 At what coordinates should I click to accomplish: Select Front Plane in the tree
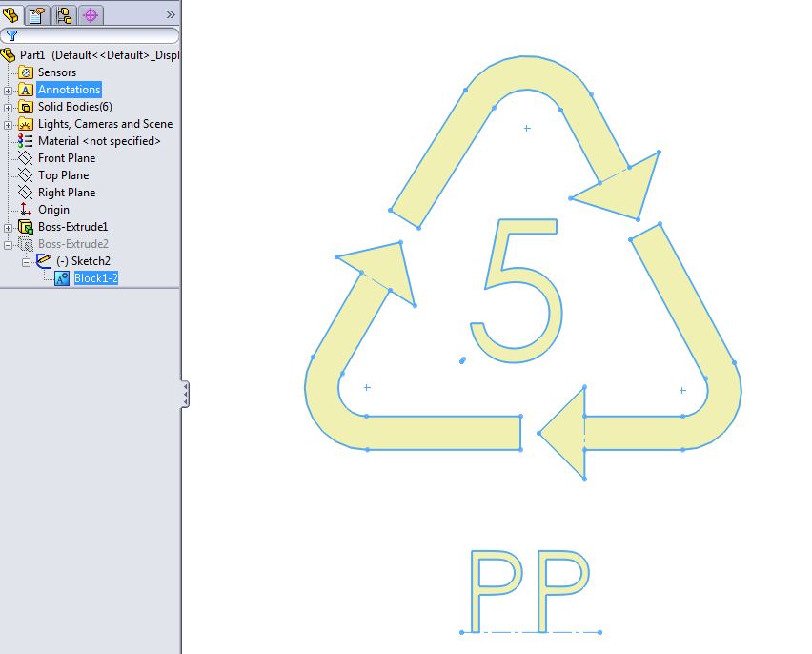coord(67,158)
